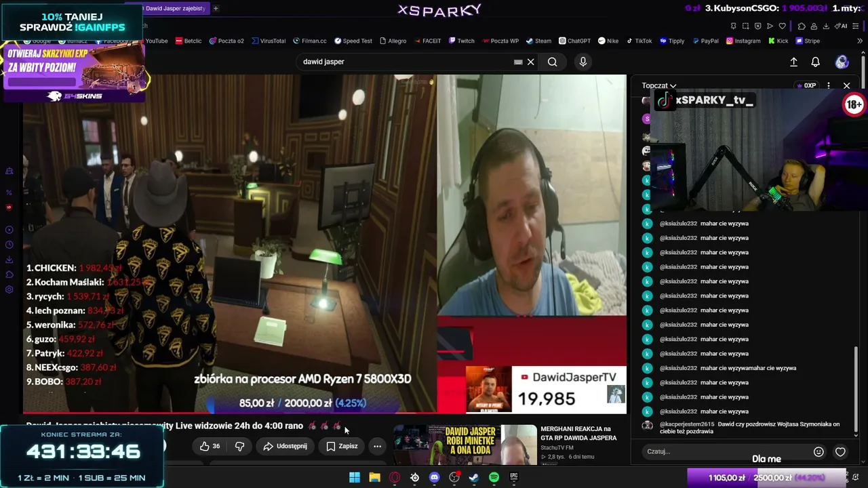Viewport: 868px width, 488px height.
Task: Select the 'mahar cie wyzywamahar cie wyzywa' chat message
Action: (748, 368)
